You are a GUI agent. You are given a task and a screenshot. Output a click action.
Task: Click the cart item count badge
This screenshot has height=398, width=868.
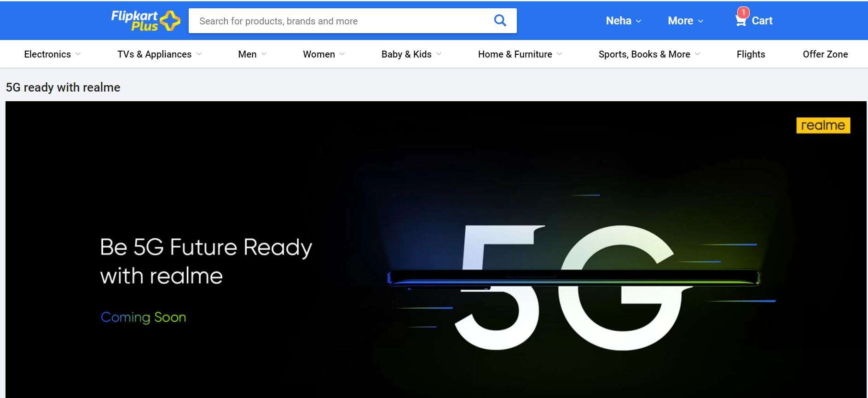[743, 12]
